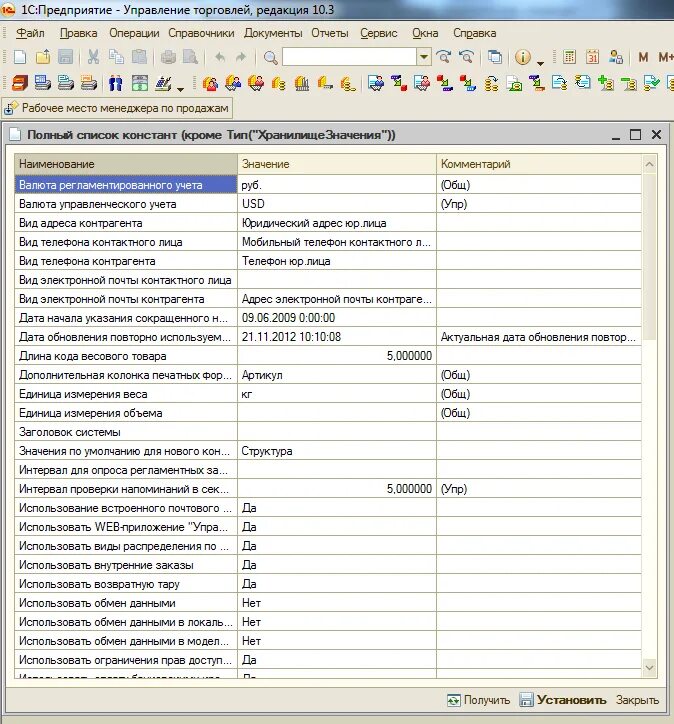The image size is (674, 724).
Task: Click the user with lock icon
Action: click(616, 57)
